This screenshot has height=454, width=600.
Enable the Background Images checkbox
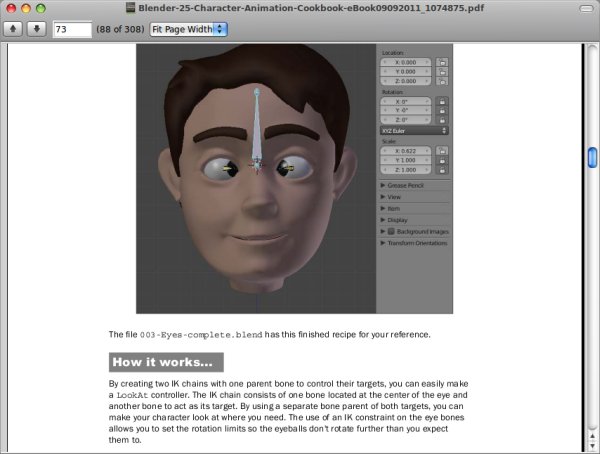[391, 232]
